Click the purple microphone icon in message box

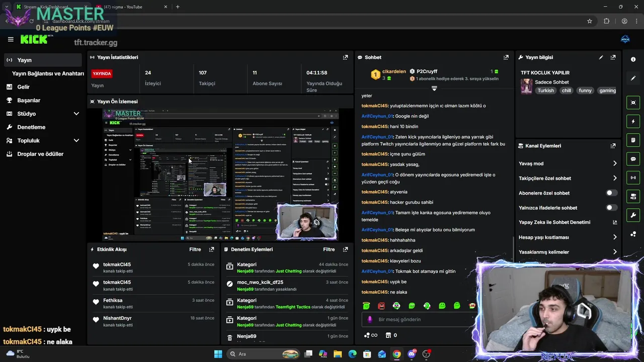tap(370, 319)
